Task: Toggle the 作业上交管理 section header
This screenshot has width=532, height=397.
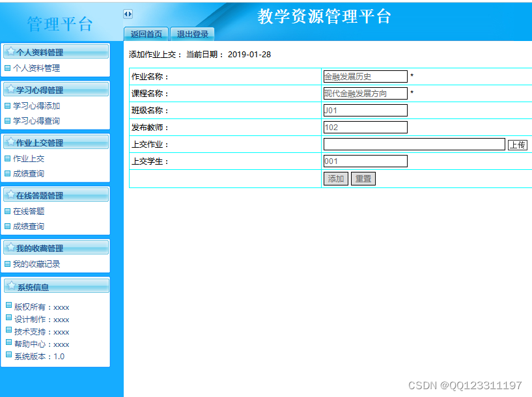Action: pos(56,143)
